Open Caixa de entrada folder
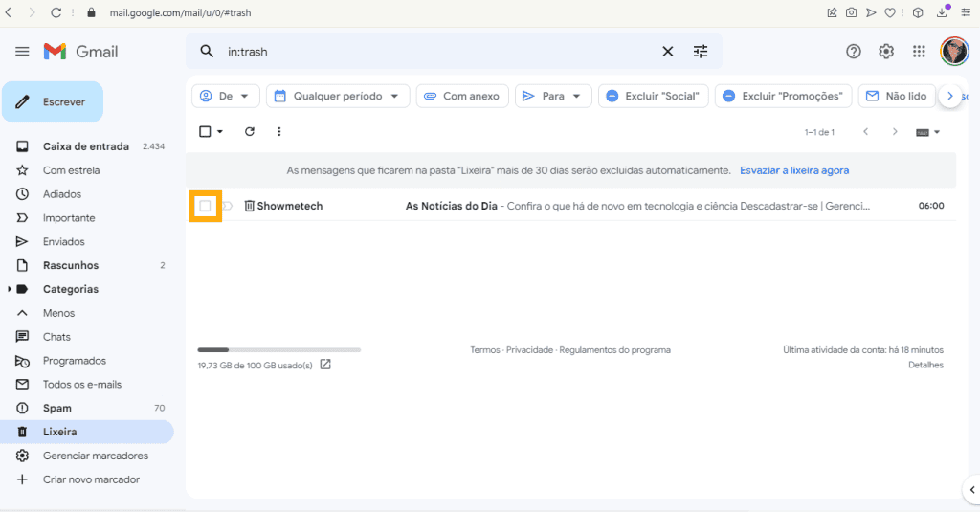Viewport: 980px width, 512px height. [86, 146]
